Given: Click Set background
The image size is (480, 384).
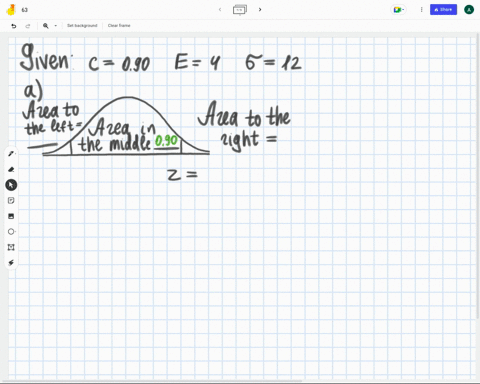Looking at the screenshot, I should point(82,25).
